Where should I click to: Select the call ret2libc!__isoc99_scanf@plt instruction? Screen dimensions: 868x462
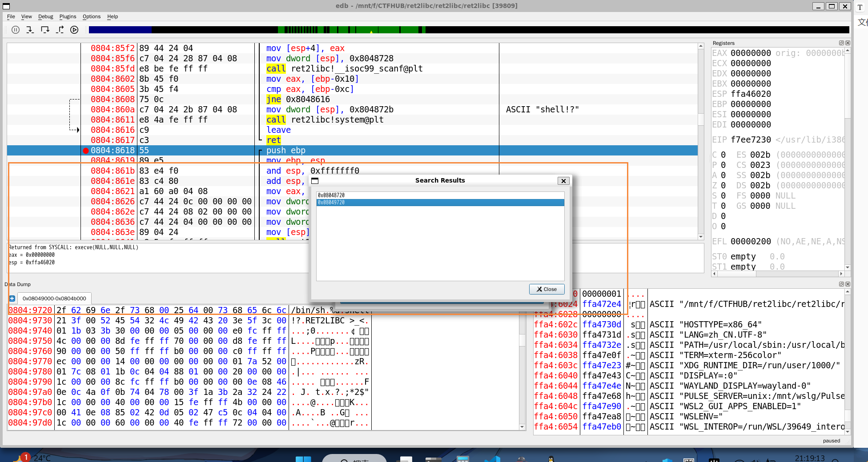pos(345,69)
